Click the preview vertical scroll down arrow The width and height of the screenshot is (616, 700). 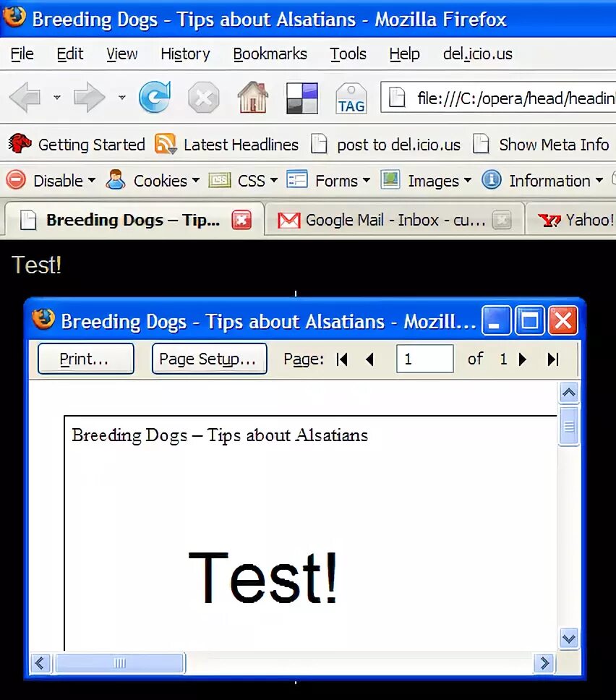point(569,639)
